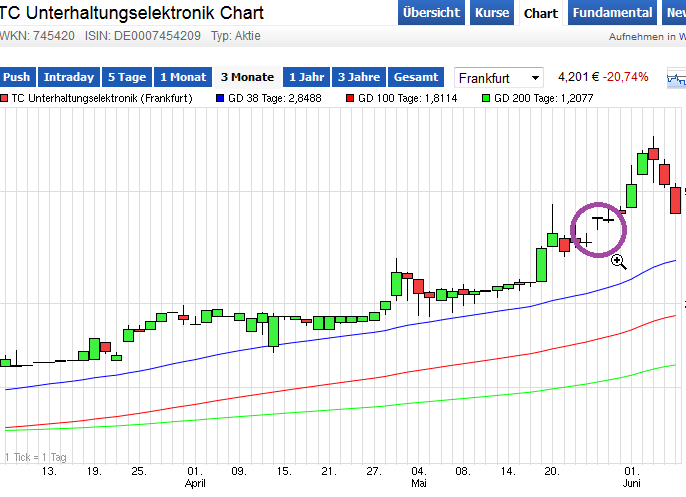Viewport: 686px width, 497px height.
Task: Open the Fundamental tab
Action: (612, 13)
